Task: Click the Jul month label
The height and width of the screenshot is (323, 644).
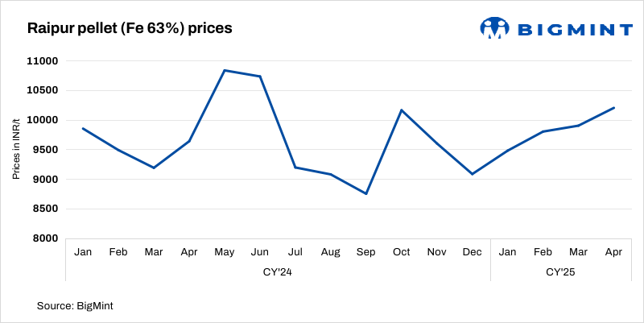Action: click(295, 252)
